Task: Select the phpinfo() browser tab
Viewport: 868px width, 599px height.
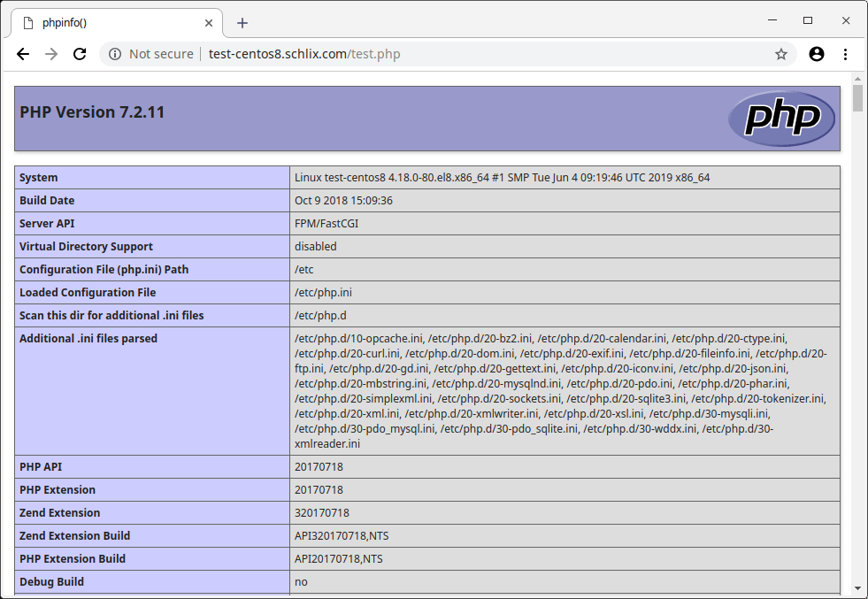Action: 116,23
